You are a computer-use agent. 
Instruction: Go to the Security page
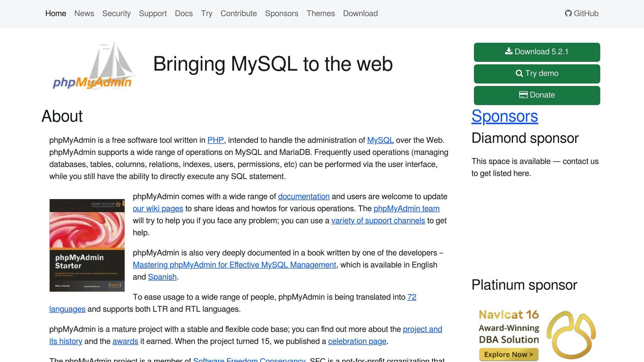click(116, 14)
